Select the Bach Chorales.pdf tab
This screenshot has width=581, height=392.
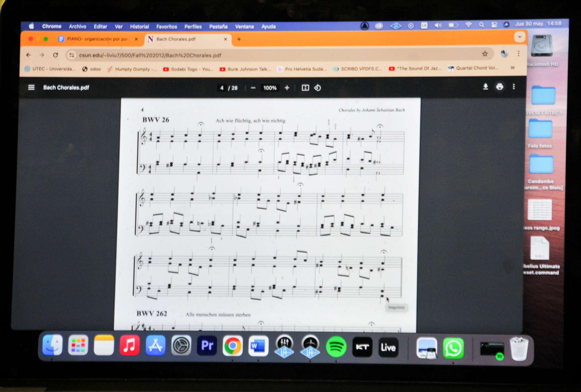(x=188, y=39)
